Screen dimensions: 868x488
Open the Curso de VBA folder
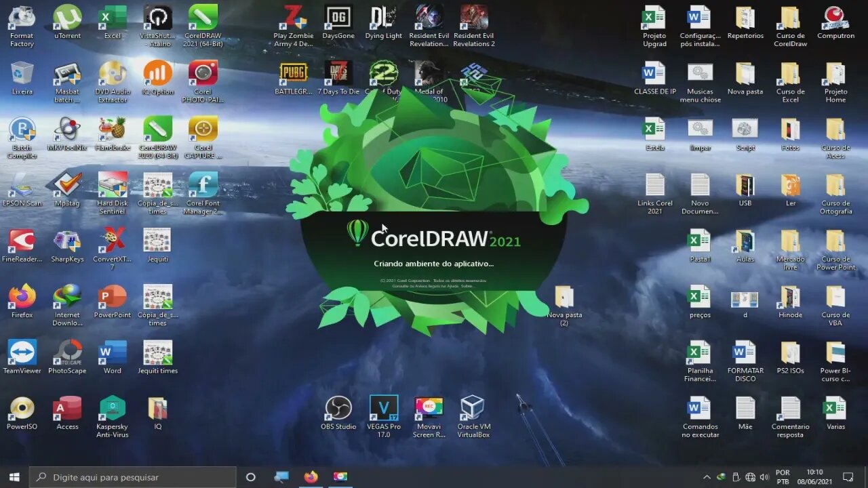pos(835,306)
